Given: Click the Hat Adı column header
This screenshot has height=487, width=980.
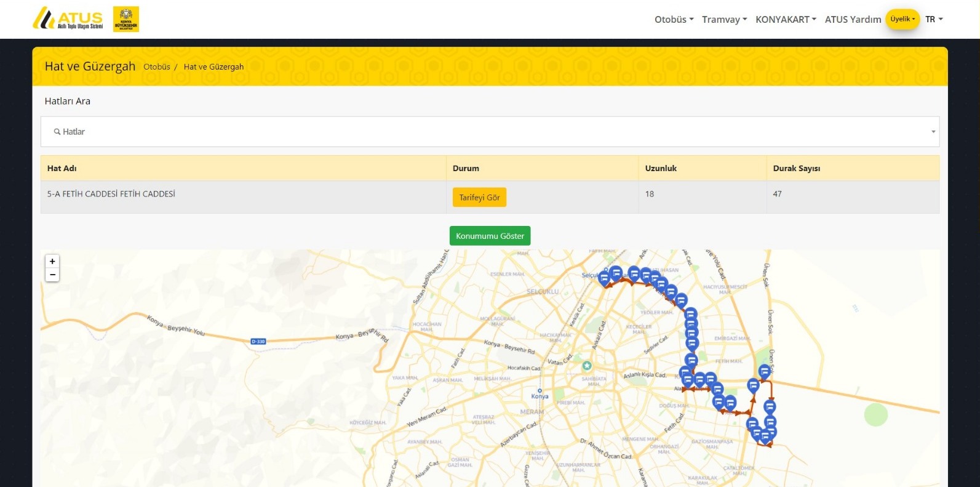Looking at the screenshot, I should [62, 168].
